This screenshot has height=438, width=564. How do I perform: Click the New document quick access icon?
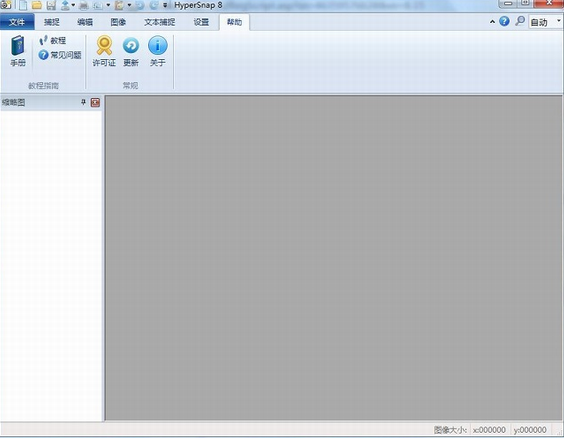pos(23,5)
